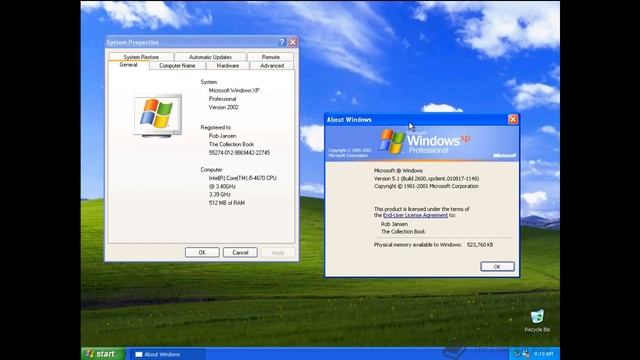
Task: Switch to the System Restore tab
Action: click(141, 57)
